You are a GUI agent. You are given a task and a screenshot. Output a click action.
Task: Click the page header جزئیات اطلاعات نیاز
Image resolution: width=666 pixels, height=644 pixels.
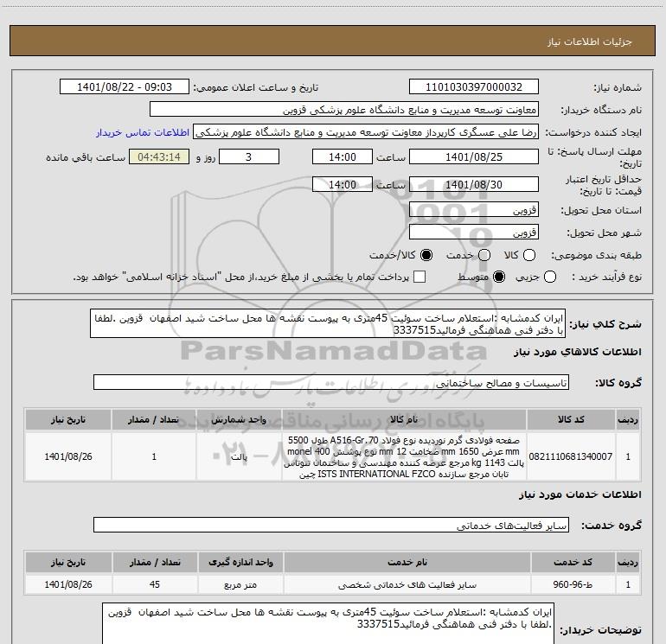[x=589, y=41]
